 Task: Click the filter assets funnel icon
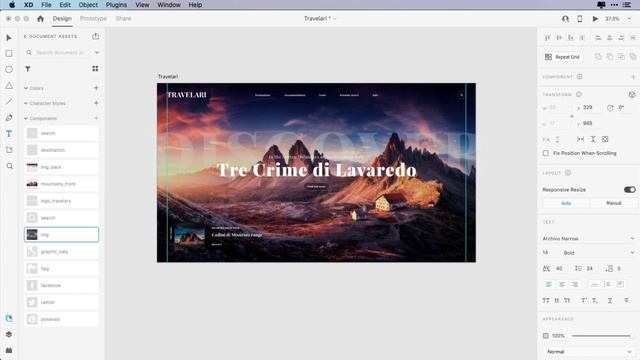(28, 69)
